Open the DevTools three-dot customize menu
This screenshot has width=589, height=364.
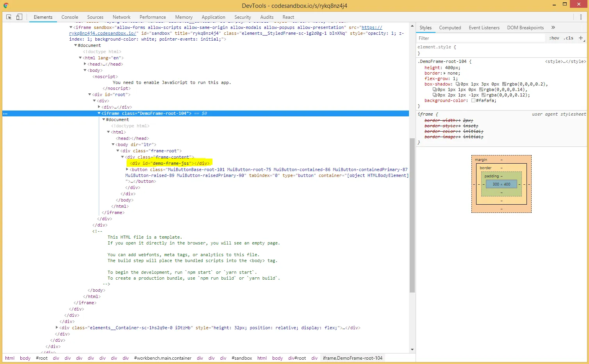coord(581,17)
